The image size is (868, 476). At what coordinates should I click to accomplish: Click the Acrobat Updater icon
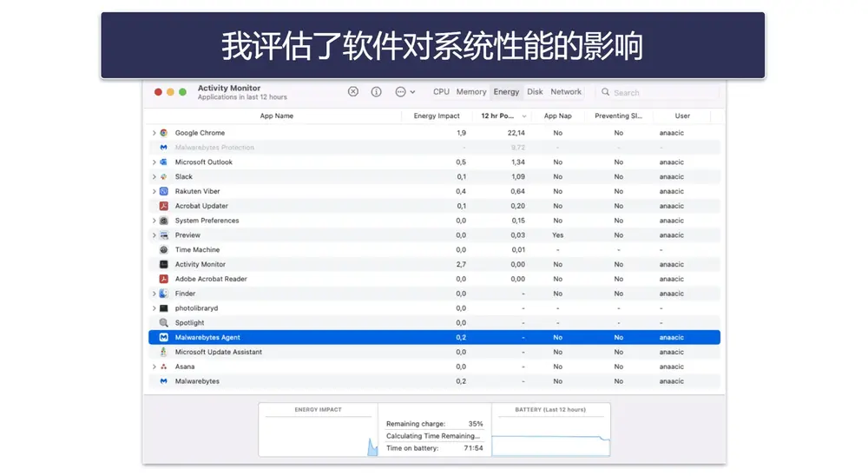pyautogui.click(x=163, y=206)
